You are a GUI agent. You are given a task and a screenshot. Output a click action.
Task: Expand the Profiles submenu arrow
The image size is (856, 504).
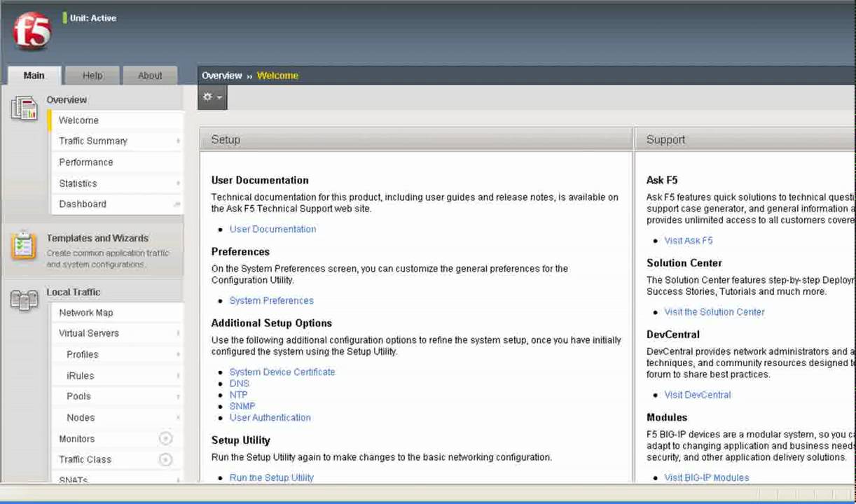tap(178, 355)
